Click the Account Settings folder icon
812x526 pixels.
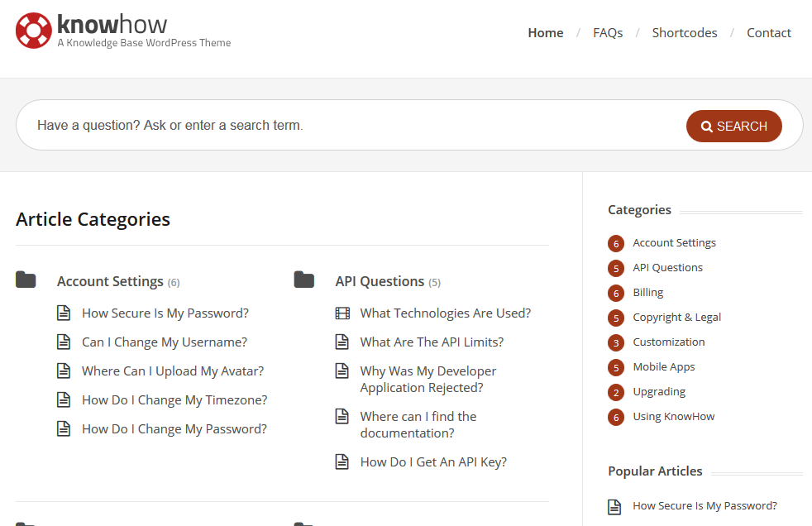(26, 280)
